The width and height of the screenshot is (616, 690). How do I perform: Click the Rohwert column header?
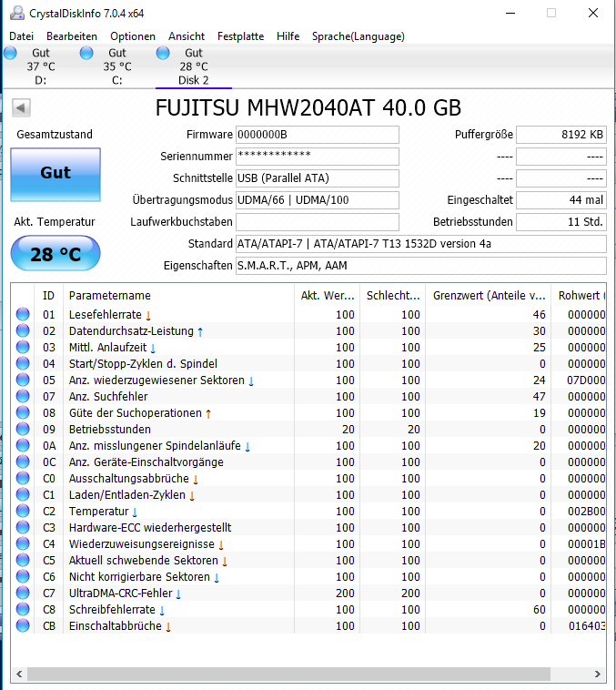(x=579, y=295)
